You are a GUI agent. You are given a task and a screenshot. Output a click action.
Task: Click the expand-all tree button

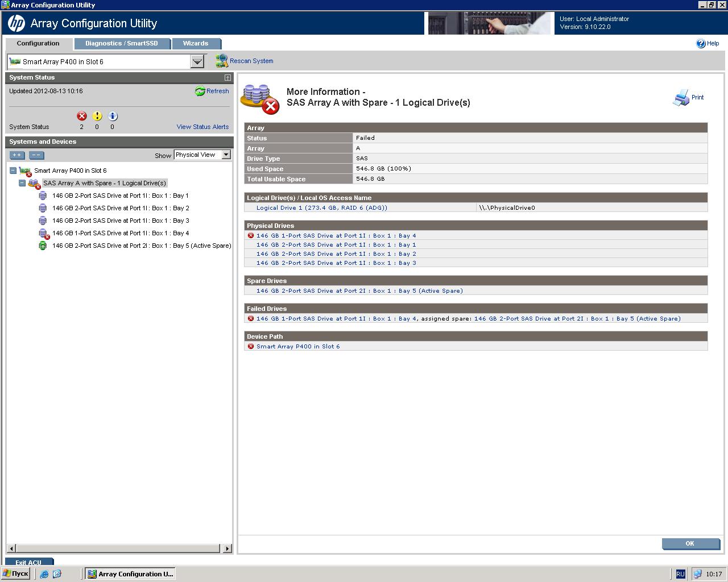click(x=17, y=155)
